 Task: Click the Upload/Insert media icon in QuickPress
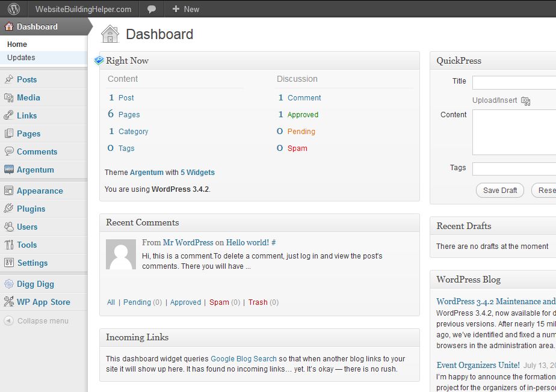(525, 101)
